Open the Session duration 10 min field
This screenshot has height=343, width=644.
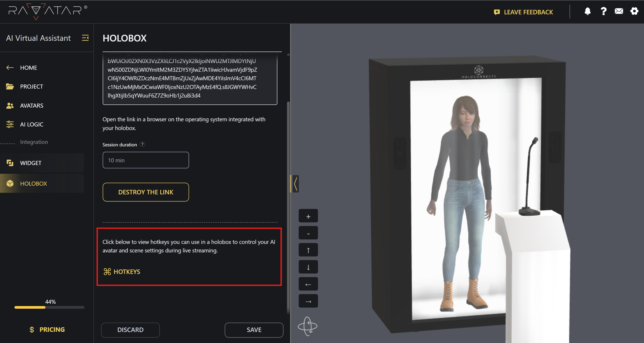[x=146, y=160]
